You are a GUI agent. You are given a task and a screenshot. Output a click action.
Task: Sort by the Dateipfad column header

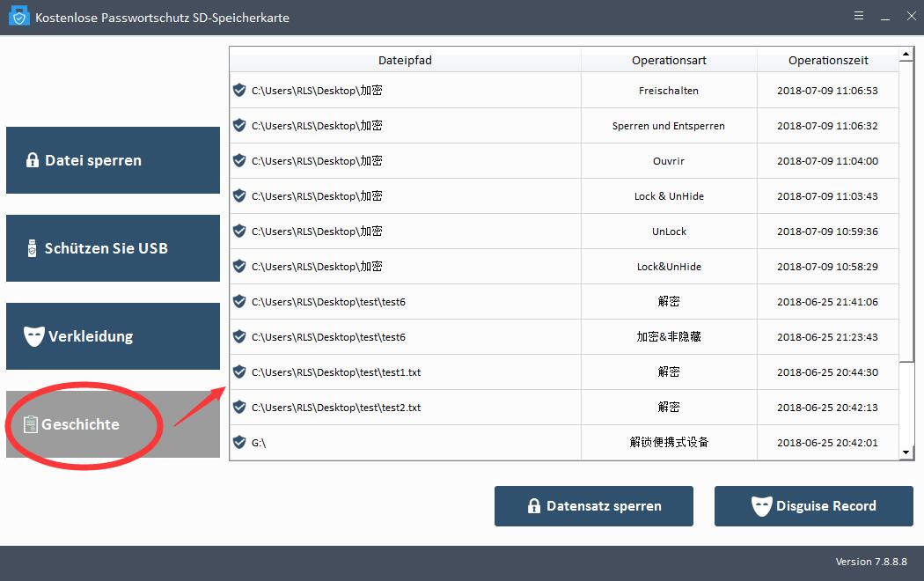(x=405, y=61)
